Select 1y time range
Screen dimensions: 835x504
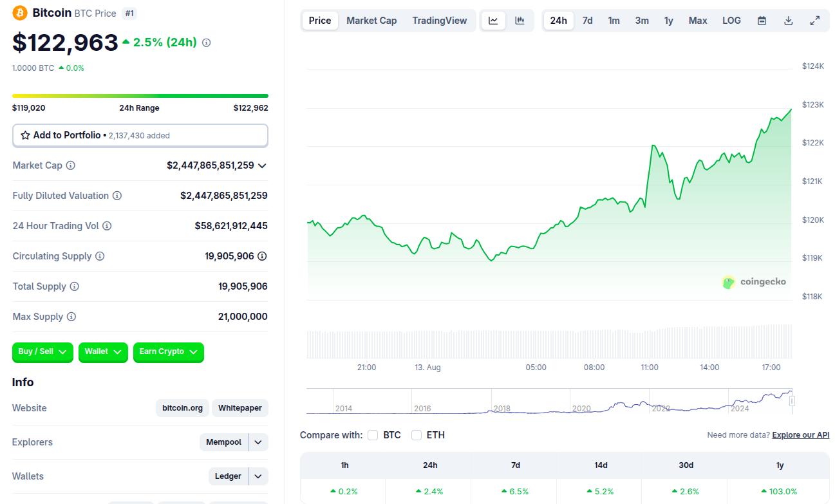(x=669, y=21)
